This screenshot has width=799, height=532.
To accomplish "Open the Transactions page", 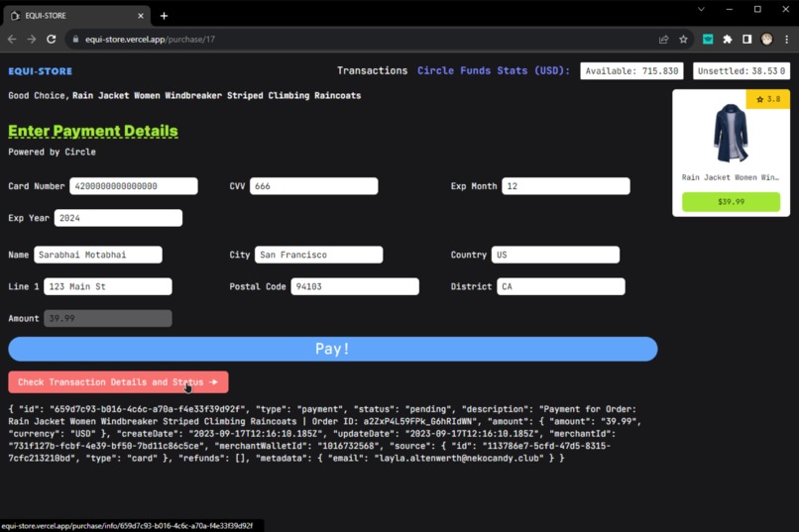I will coord(372,70).
